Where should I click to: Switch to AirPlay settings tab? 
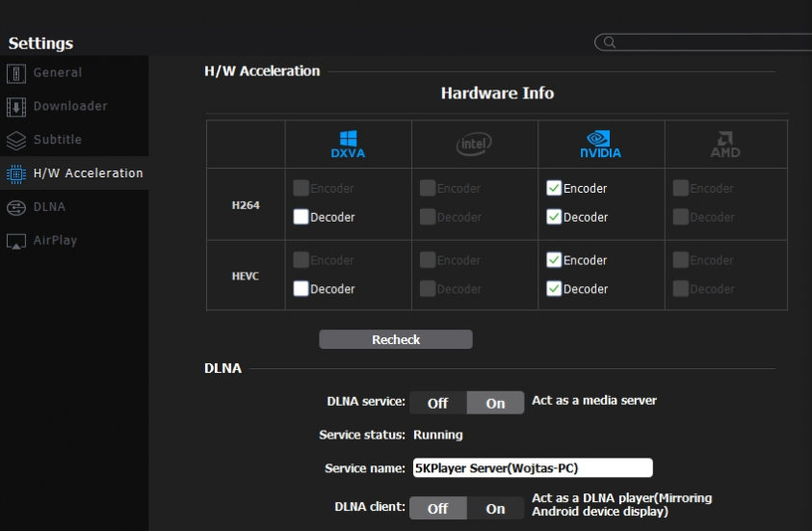click(55, 241)
